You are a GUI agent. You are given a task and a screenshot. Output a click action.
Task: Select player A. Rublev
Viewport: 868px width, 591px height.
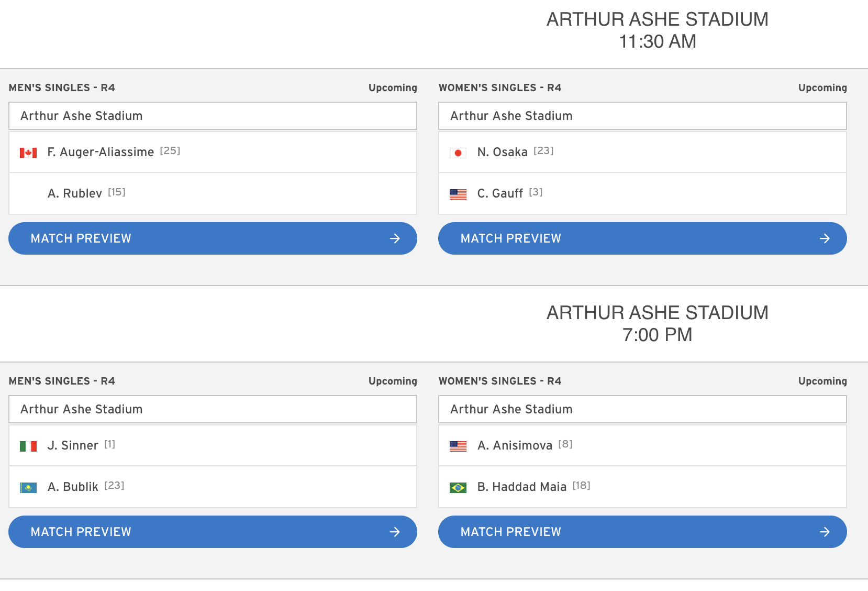pos(75,193)
